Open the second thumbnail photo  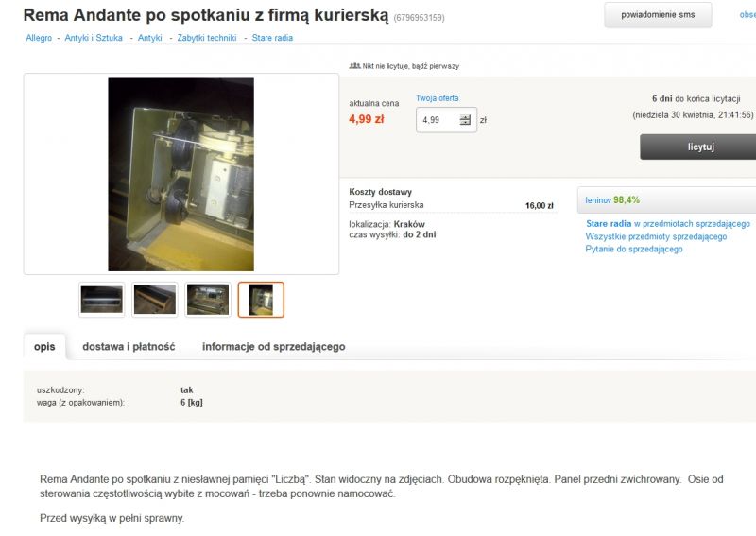click(x=155, y=300)
